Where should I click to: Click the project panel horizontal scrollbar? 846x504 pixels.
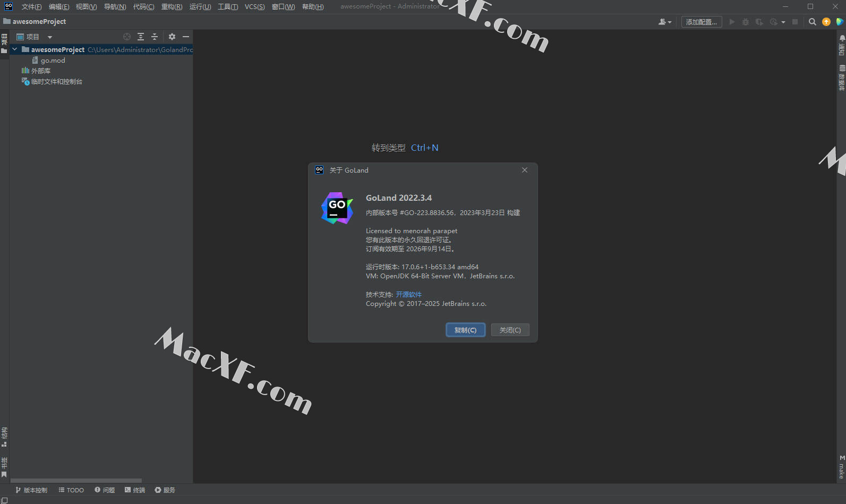(x=76, y=481)
